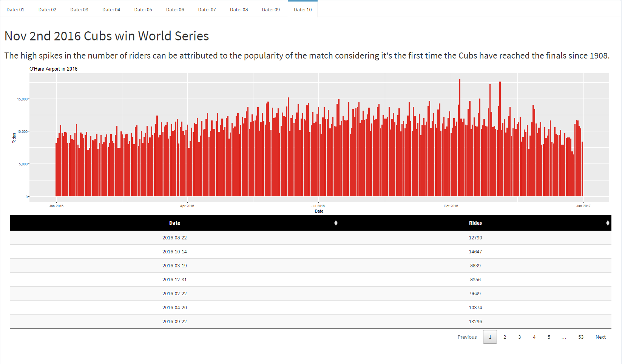622x364 pixels.
Task: Switch to the Date: 01 tab
Action: click(15, 9)
